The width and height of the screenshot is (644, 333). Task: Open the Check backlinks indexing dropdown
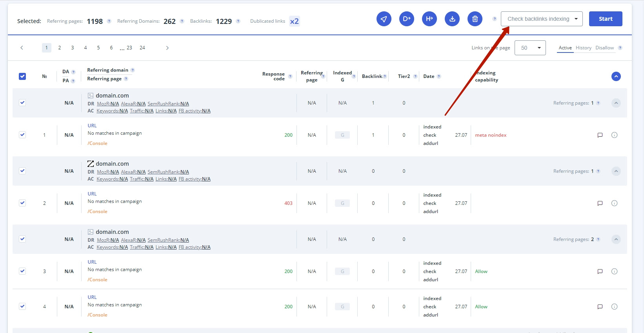click(x=542, y=19)
